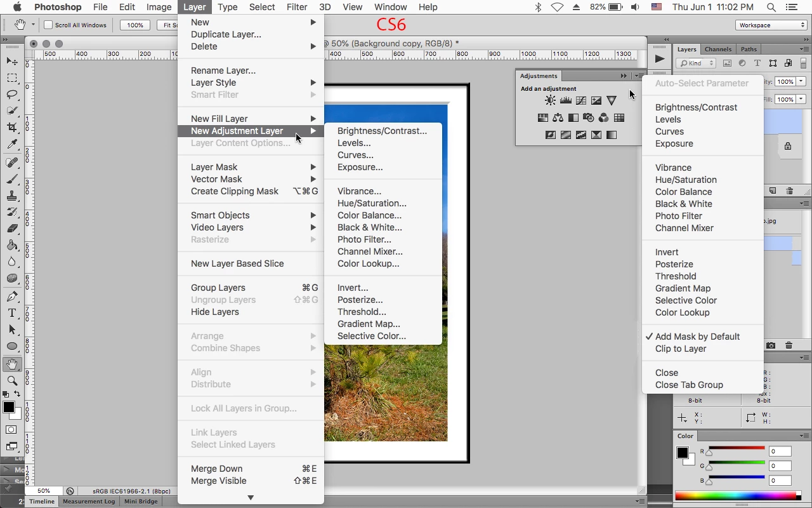Image resolution: width=812 pixels, height=508 pixels.
Task: Select the Pen tool
Action: 12,297
